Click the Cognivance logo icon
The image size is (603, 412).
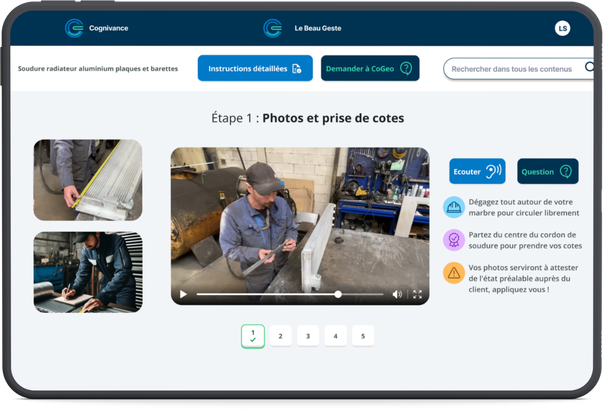[74, 28]
